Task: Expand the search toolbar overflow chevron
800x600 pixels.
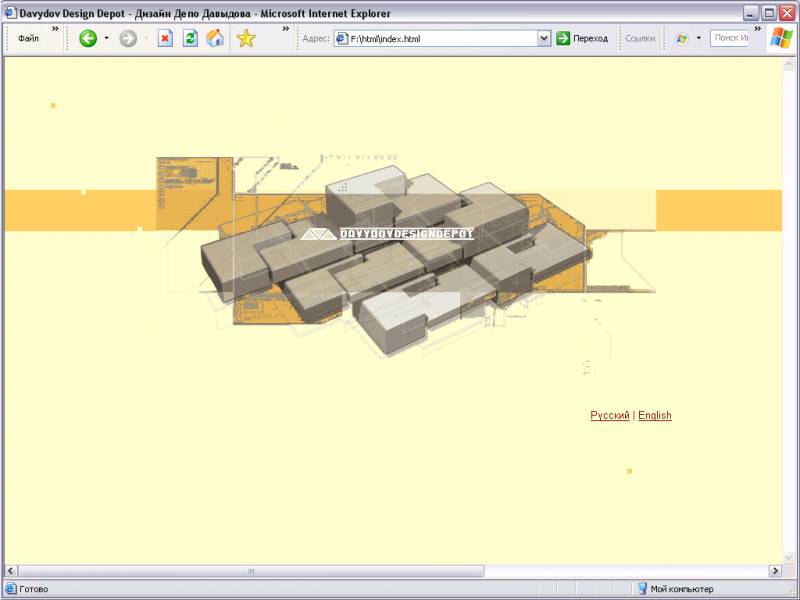Action: pyautogui.click(x=758, y=29)
